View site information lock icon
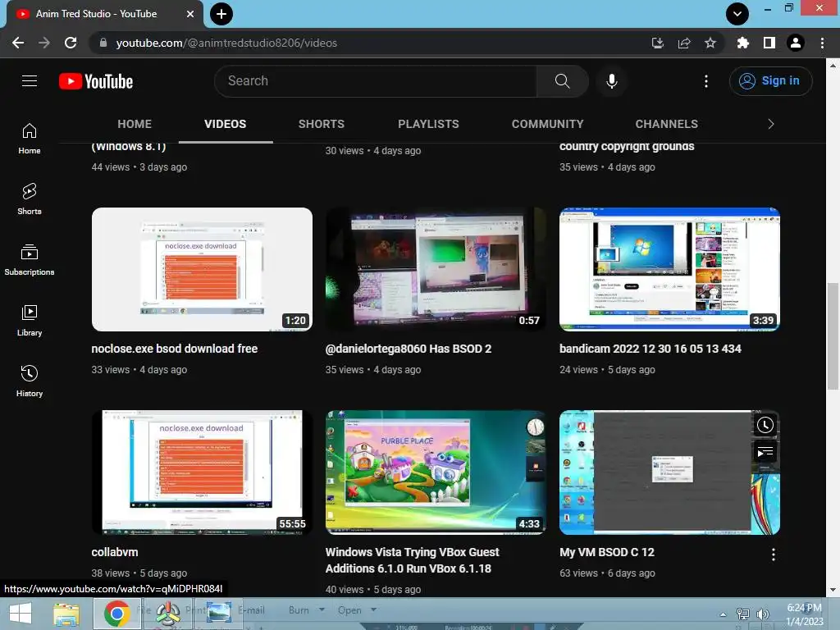840x630 pixels. pos(103,43)
